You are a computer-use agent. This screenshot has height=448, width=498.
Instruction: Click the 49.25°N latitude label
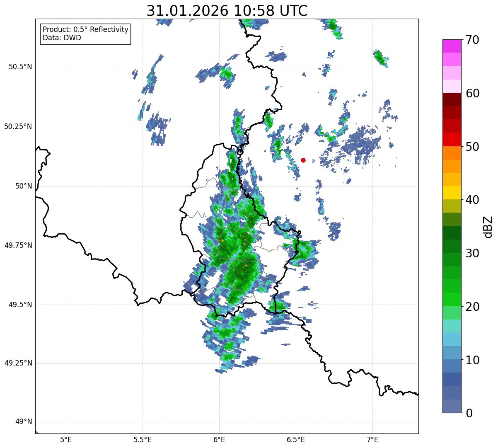click(18, 363)
